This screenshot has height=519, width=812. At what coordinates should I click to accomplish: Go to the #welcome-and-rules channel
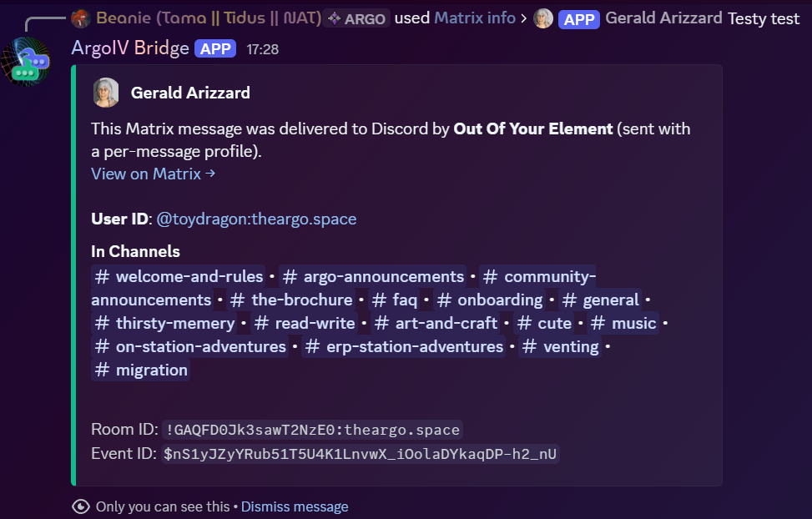click(x=178, y=276)
